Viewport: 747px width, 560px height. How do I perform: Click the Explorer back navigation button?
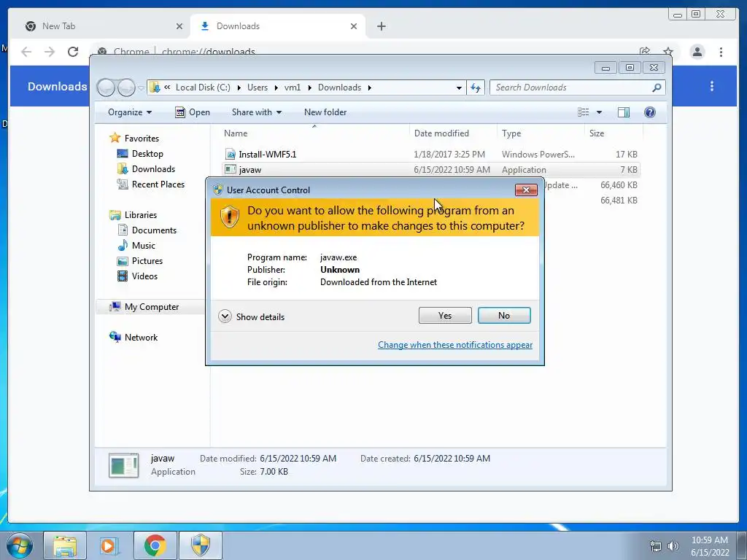(x=106, y=87)
